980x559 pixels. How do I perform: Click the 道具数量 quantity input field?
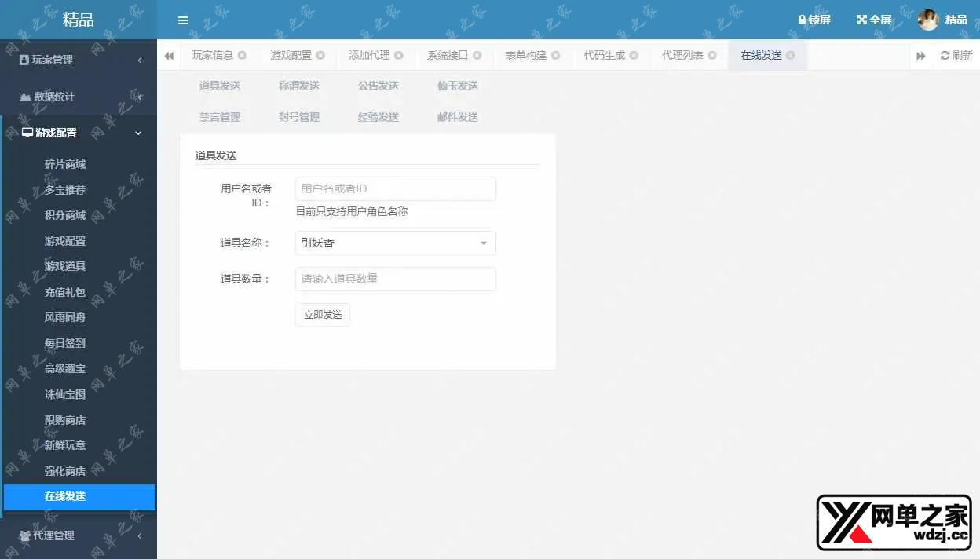[x=395, y=279]
